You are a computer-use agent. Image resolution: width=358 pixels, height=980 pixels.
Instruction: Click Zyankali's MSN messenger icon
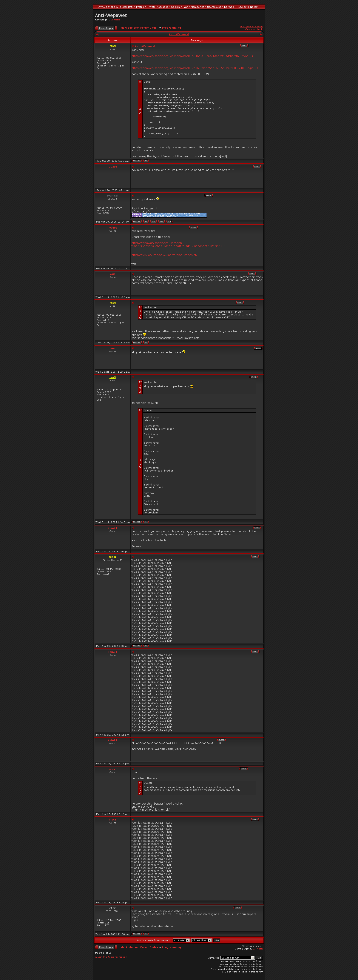(x=161, y=221)
